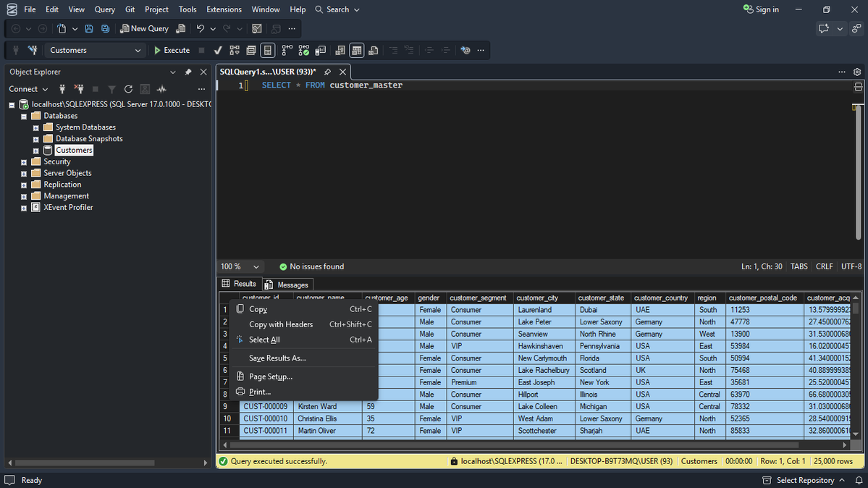Image resolution: width=868 pixels, height=488 pixels.
Task: Click the results grid horizontal scrollbar
Action: coord(514,445)
